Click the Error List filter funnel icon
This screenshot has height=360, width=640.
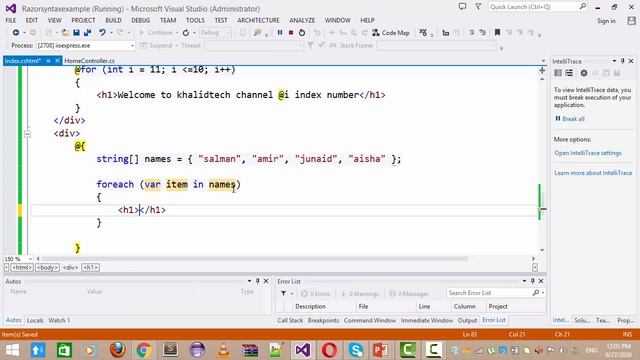click(x=283, y=293)
